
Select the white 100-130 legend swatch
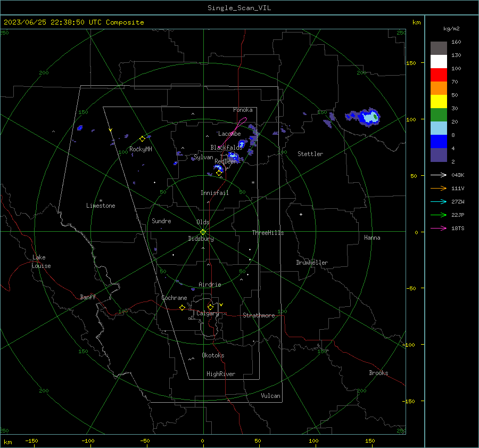(x=439, y=62)
